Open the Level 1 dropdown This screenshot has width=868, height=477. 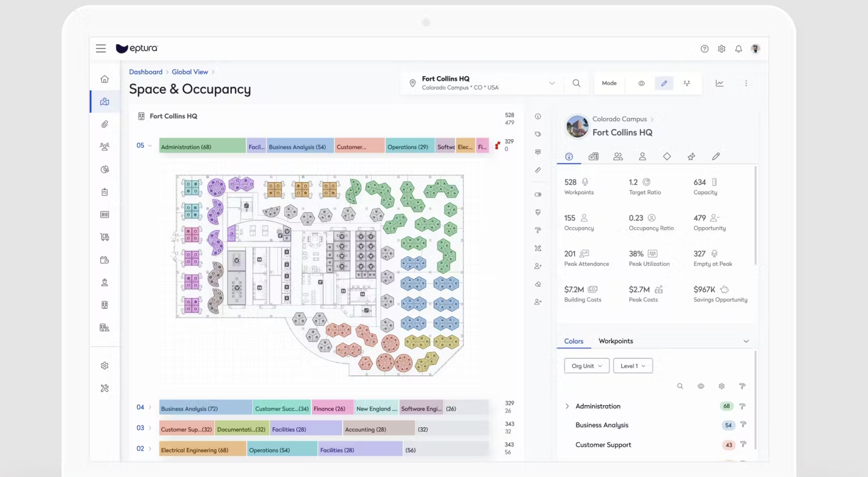pos(633,366)
